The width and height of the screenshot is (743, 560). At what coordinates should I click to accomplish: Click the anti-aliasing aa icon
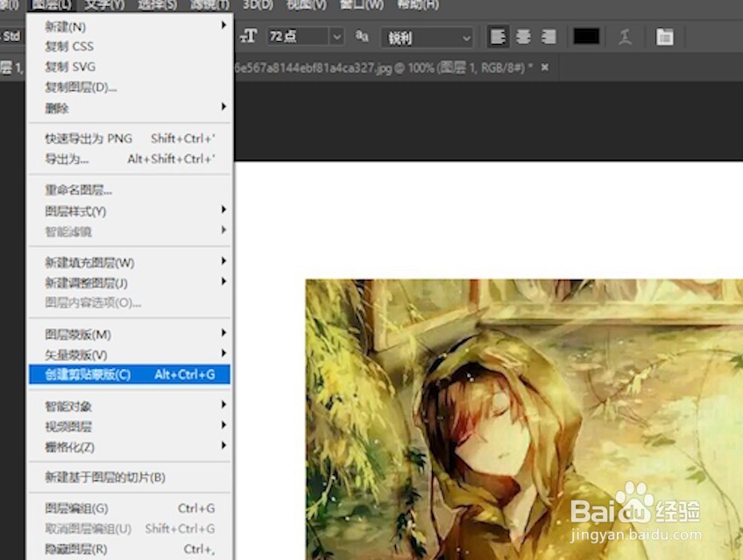click(x=362, y=36)
